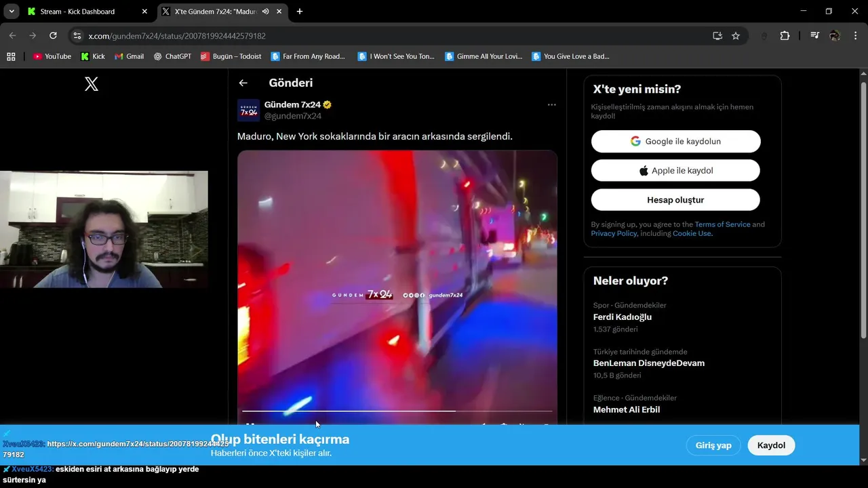Screen dimensions: 868x488
Task: Open the YouTube bookmark
Action: 52,56
